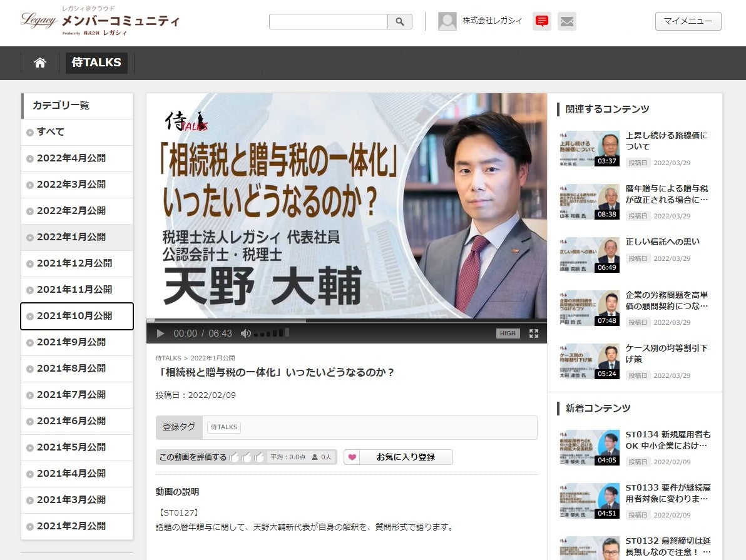This screenshot has height=560, width=746.
Task: Open the 03:37 related video thumbnail
Action: click(x=590, y=148)
